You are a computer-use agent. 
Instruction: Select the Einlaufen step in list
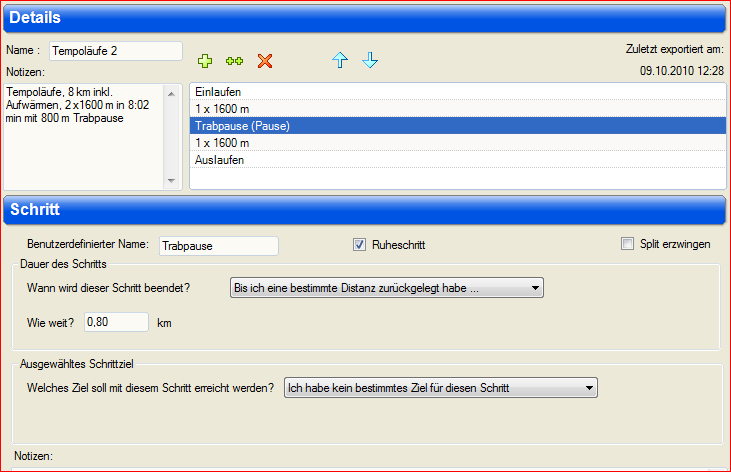(457, 91)
